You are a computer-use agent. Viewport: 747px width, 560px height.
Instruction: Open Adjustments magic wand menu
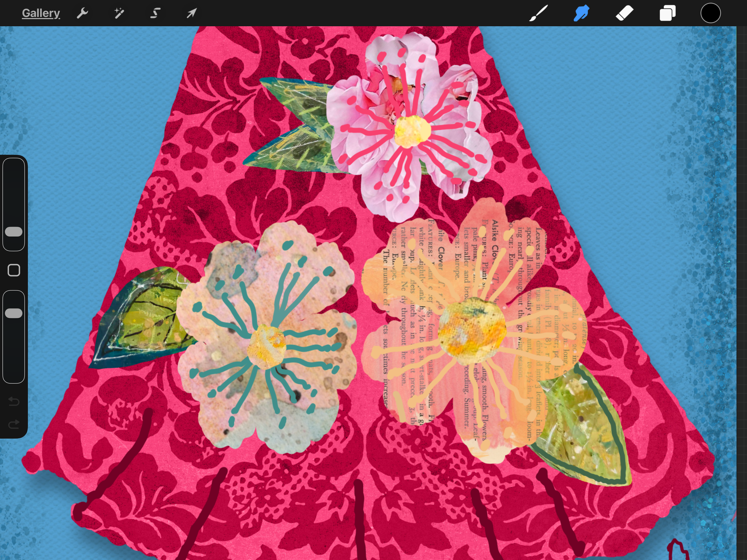[x=119, y=13]
